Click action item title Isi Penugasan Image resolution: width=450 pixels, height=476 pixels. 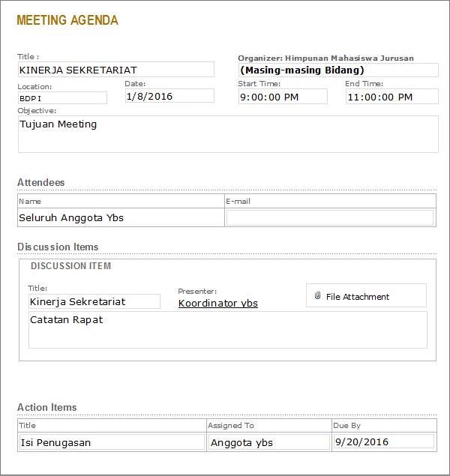click(112, 442)
